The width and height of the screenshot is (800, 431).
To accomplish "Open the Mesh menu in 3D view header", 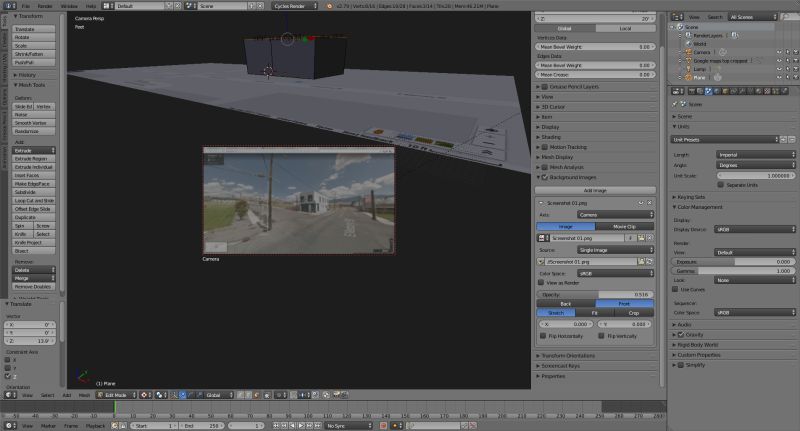I will point(84,395).
